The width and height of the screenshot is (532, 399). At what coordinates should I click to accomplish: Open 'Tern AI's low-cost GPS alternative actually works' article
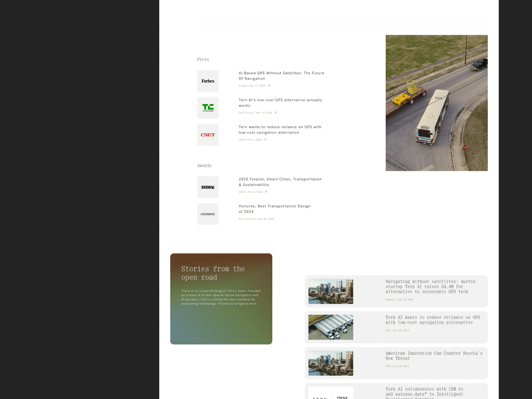[280, 103]
